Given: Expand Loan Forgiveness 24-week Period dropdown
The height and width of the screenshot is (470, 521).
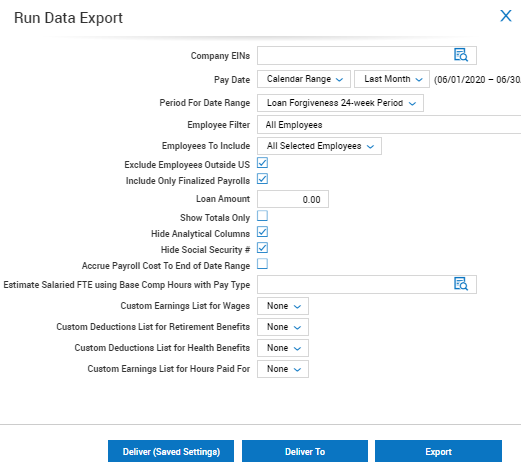Looking at the screenshot, I should (340, 103).
